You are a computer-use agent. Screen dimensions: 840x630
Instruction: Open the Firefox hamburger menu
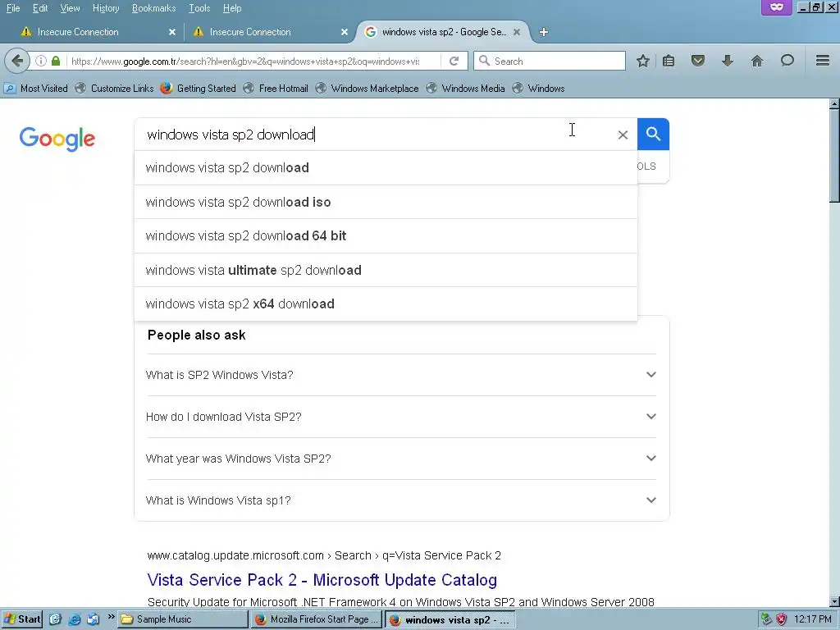[x=823, y=61]
